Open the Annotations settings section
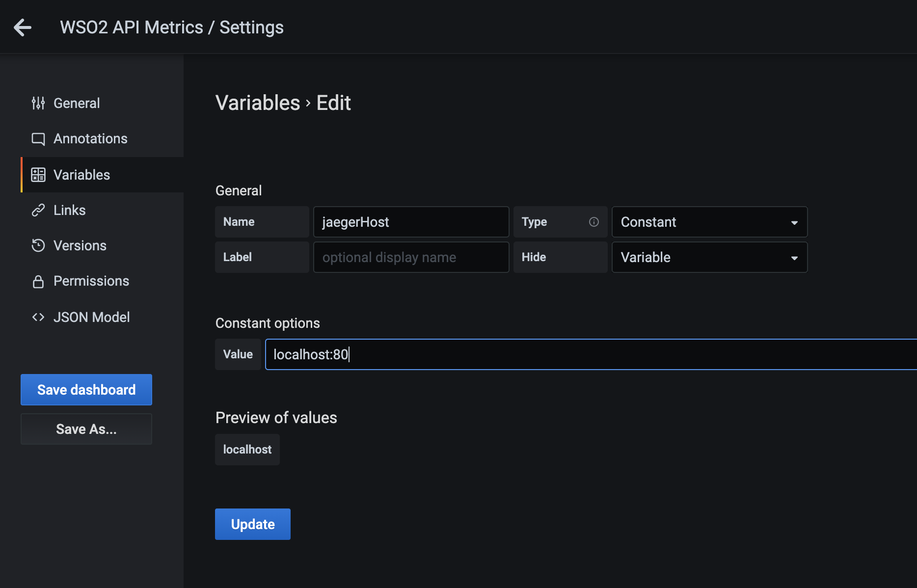 click(90, 139)
